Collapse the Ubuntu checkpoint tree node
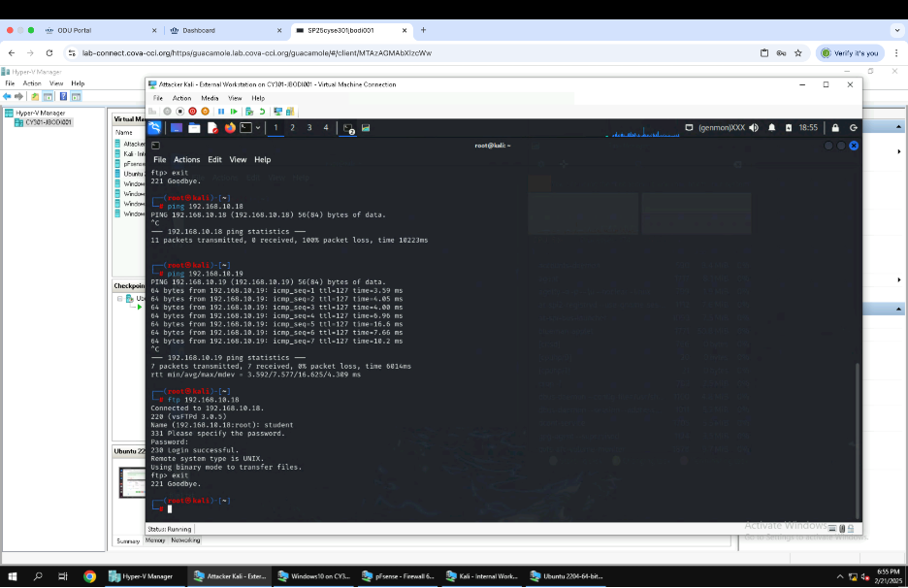 coord(120,298)
